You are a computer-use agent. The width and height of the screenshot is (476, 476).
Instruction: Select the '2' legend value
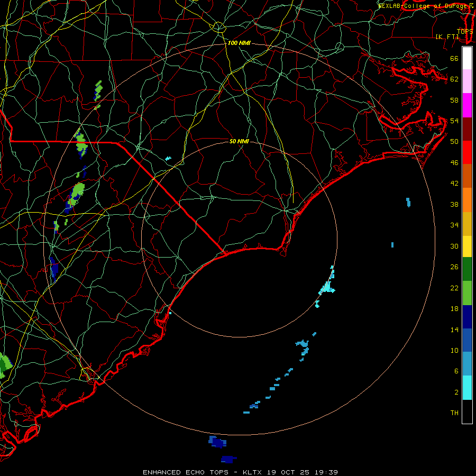(x=456, y=392)
